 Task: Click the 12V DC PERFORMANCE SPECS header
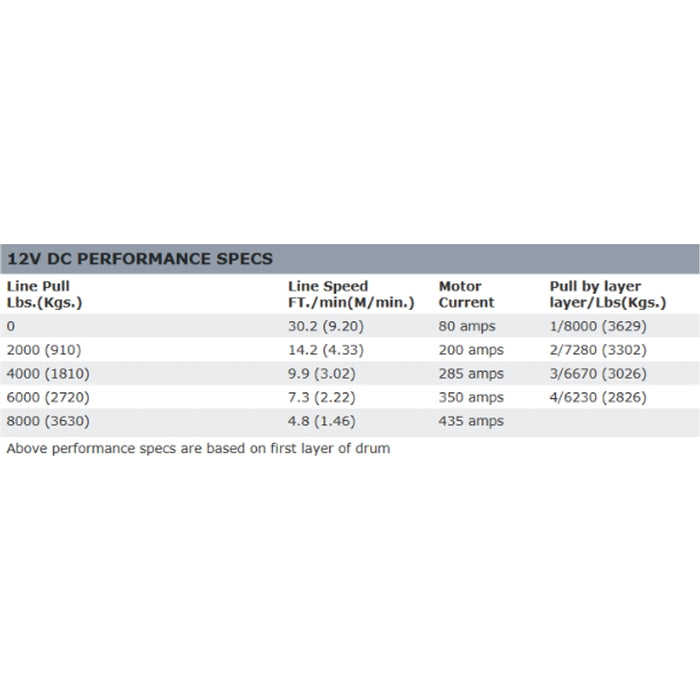(x=139, y=258)
